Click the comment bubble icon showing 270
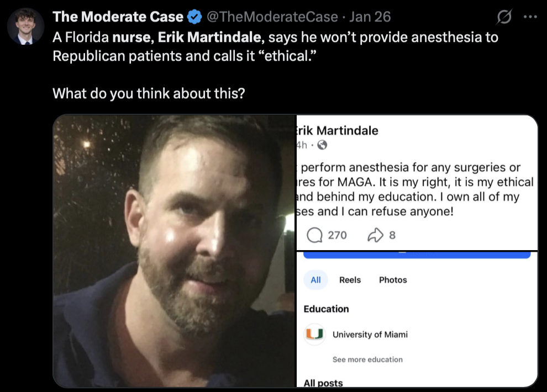Screen dimensions: 547x392 (x=314, y=235)
